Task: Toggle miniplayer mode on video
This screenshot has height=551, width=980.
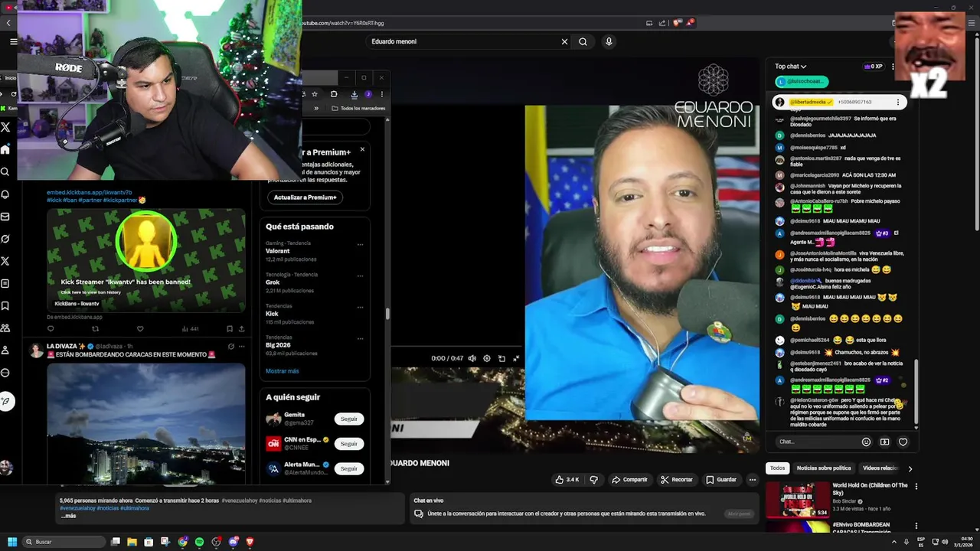Action: [x=501, y=358]
